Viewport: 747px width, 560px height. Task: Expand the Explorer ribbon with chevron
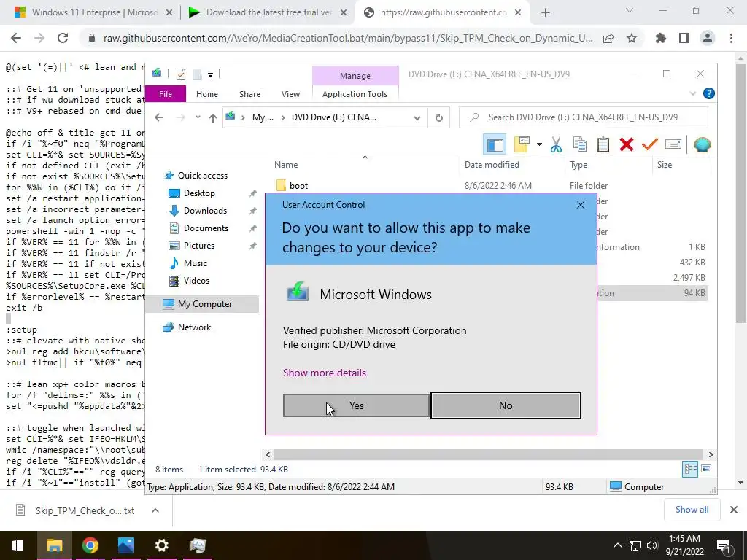(x=693, y=94)
